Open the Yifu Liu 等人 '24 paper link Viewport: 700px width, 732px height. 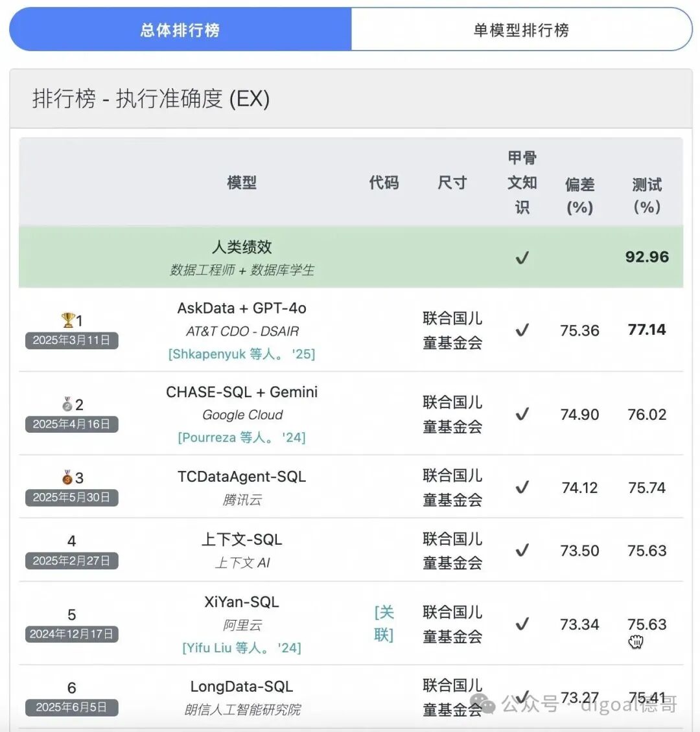(x=242, y=648)
